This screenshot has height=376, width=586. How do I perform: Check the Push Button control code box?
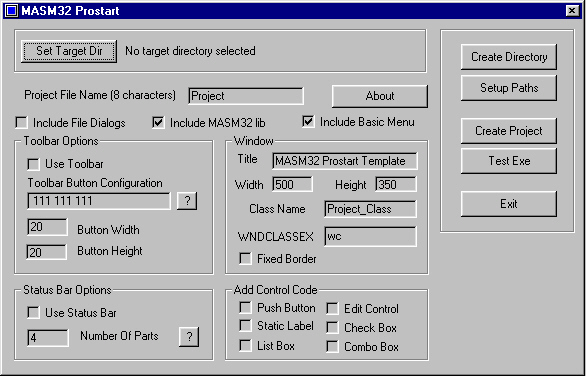(x=246, y=308)
